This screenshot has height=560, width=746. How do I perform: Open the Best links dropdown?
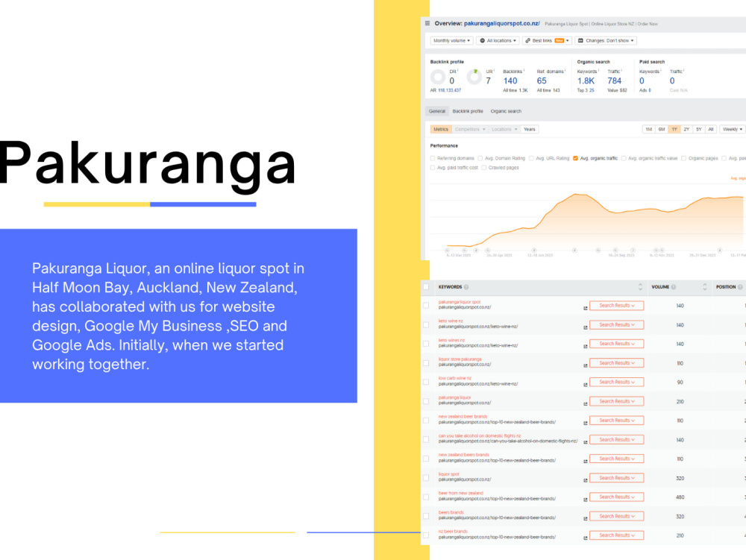click(x=547, y=41)
